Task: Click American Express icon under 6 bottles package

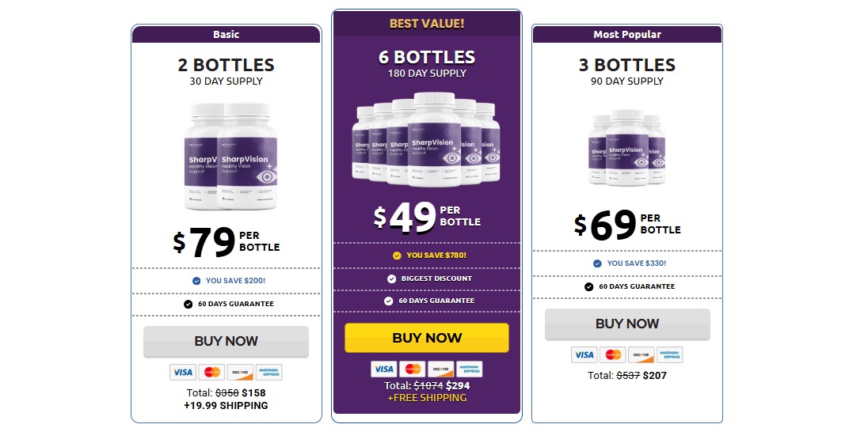Action: coord(469,369)
